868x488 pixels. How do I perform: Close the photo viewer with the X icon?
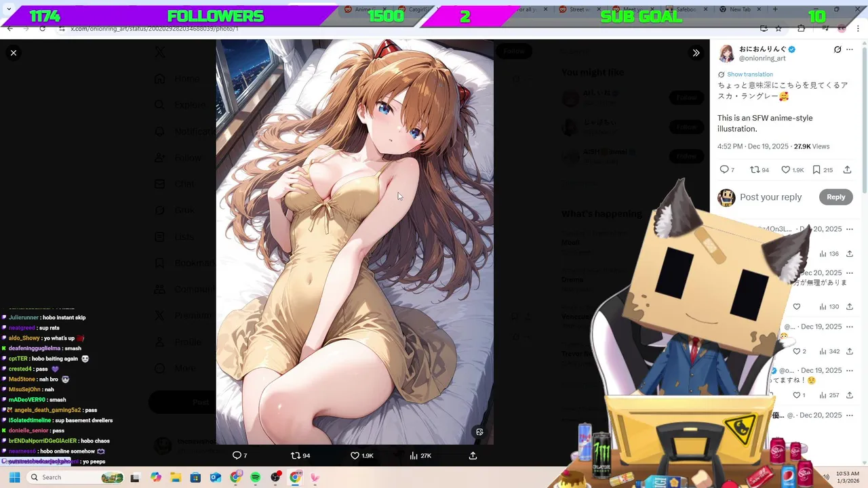click(x=13, y=53)
